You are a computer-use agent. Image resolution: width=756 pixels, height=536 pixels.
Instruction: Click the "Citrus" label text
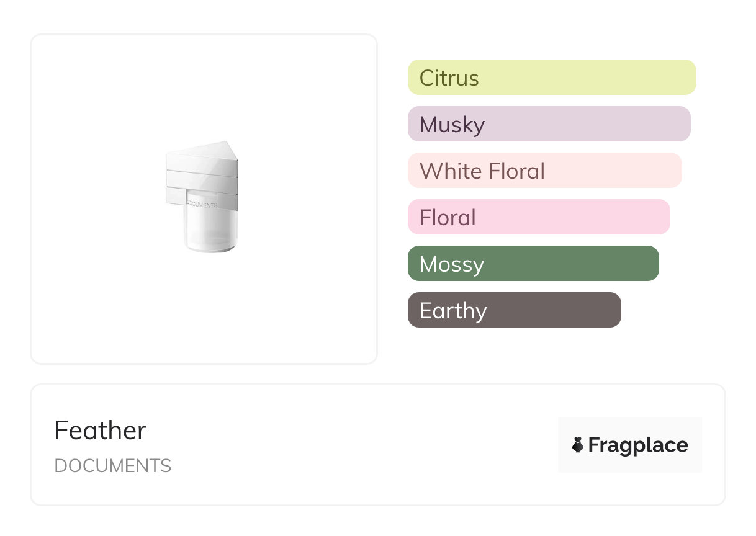point(449,78)
